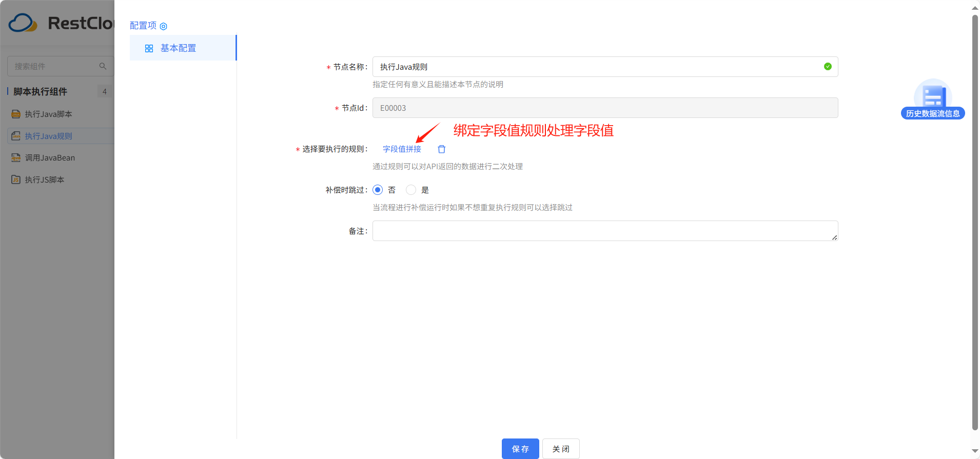Click the 配置项 heading text
This screenshot has height=459, width=980.
[143, 26]
